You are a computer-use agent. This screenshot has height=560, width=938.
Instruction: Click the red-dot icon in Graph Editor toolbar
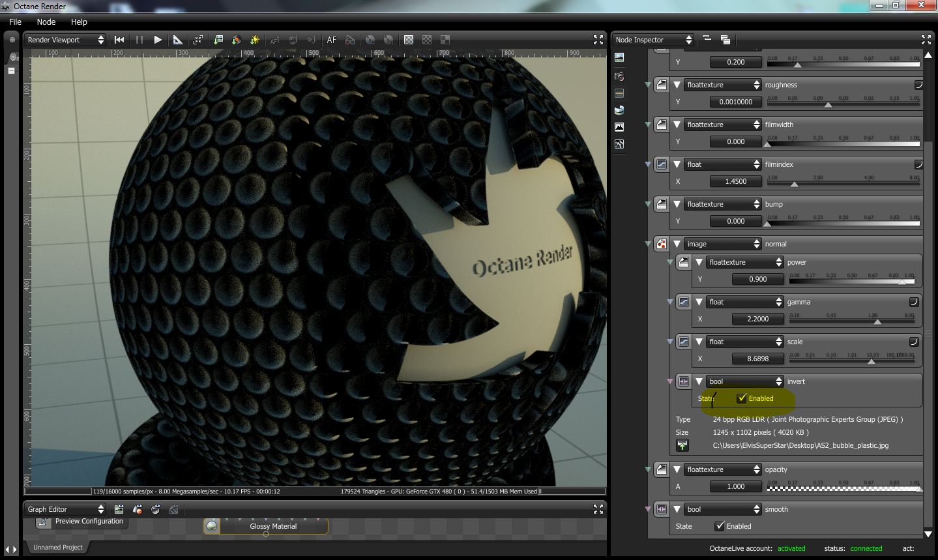(x=137, y=509)
